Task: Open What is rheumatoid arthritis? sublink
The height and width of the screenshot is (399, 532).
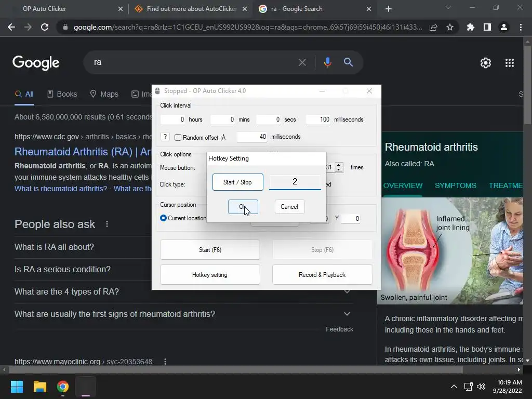Action: [x=61, y=189]
